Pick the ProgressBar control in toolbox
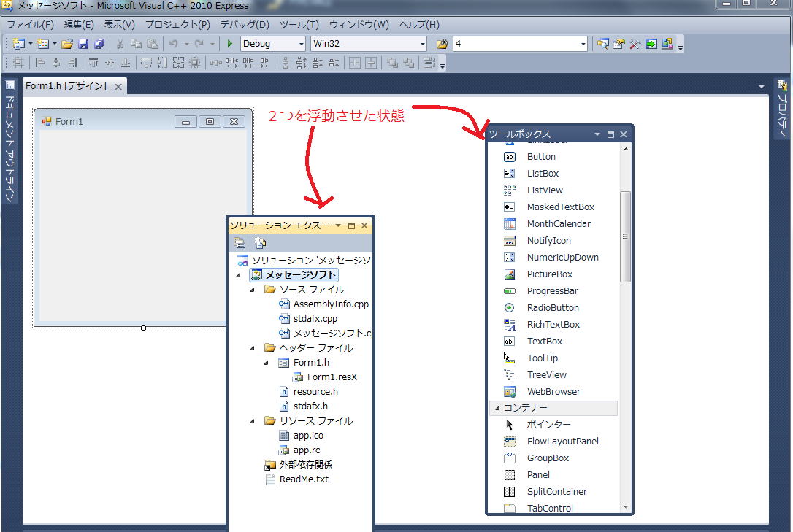 (552, 291)
